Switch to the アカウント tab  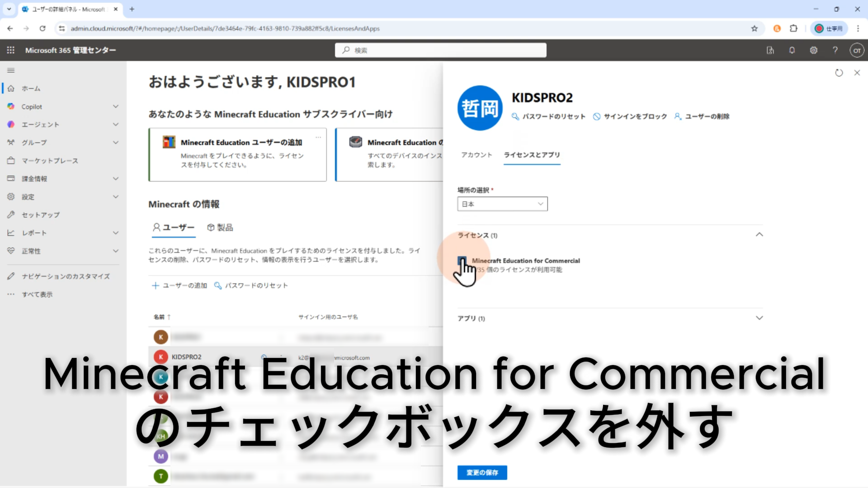coord(476,155)
